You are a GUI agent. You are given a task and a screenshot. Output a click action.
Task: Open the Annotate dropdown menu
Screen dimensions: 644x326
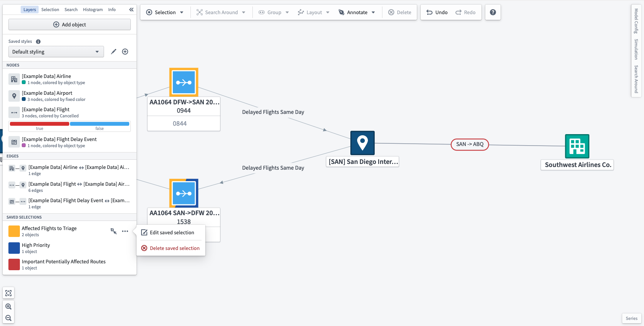(x=357, y=12)
